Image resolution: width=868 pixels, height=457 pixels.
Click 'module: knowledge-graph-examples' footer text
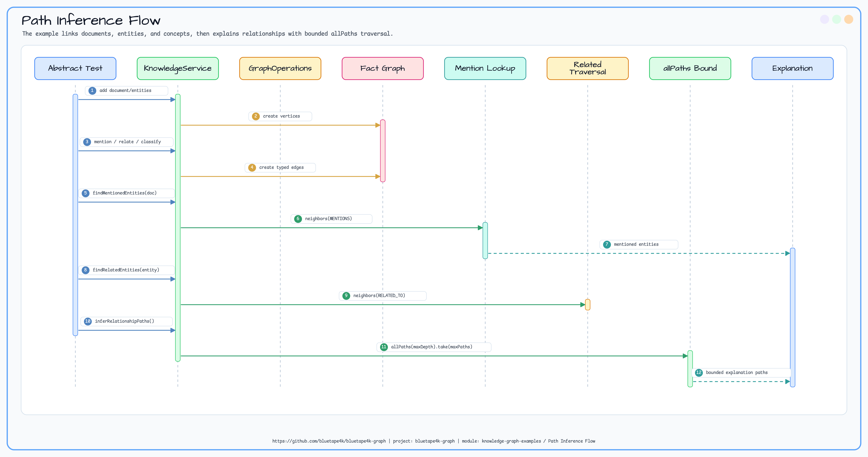(x=501, y=441)
